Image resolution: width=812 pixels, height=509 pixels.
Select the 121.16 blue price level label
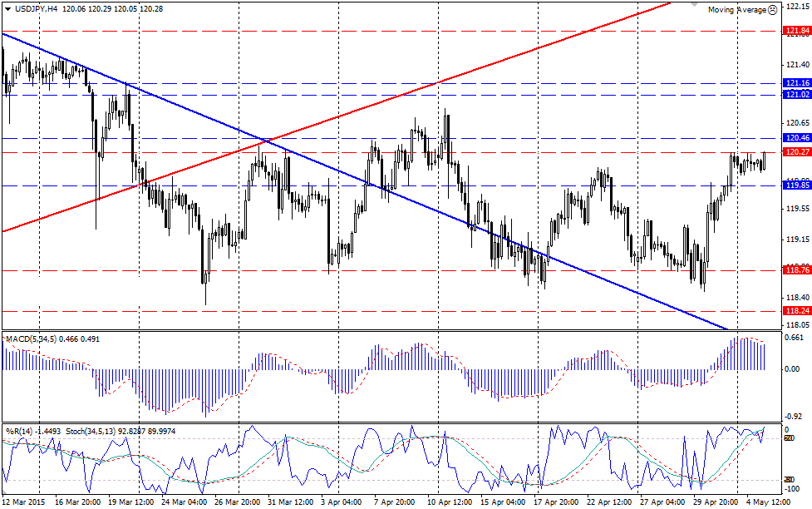798,83
